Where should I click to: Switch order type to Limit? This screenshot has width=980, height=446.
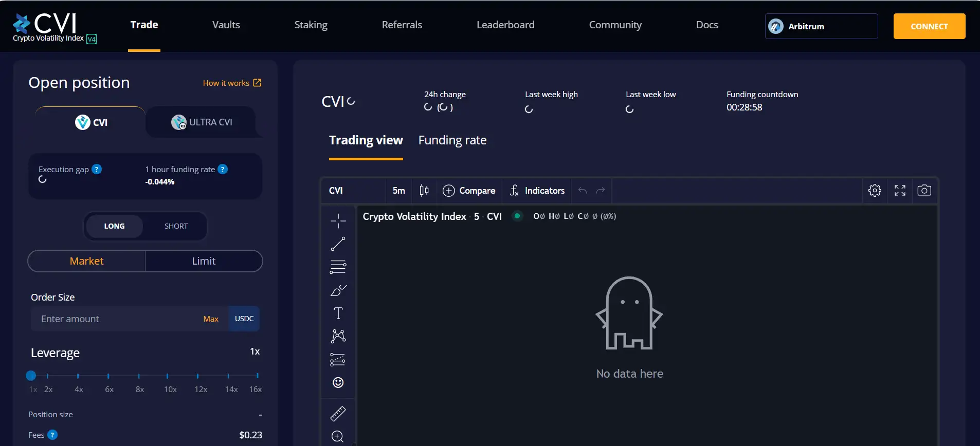pos(204,261)
